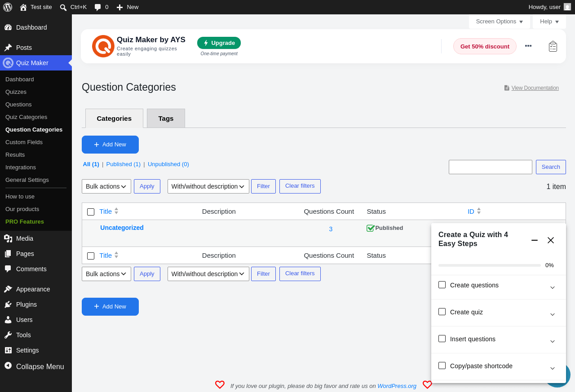The height and width of the screenshot is (392, 575).
Task: Click the heart icon left of rating text
Action: coord(220,385)
